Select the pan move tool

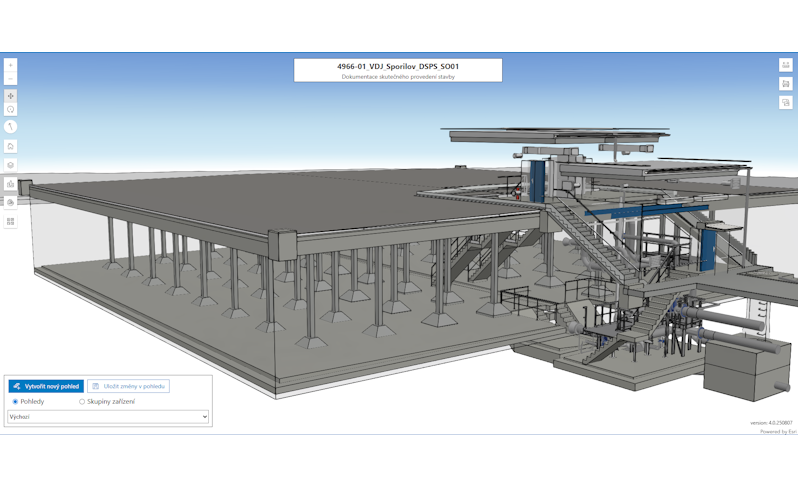pyautogui.click(x=11, y=96)
